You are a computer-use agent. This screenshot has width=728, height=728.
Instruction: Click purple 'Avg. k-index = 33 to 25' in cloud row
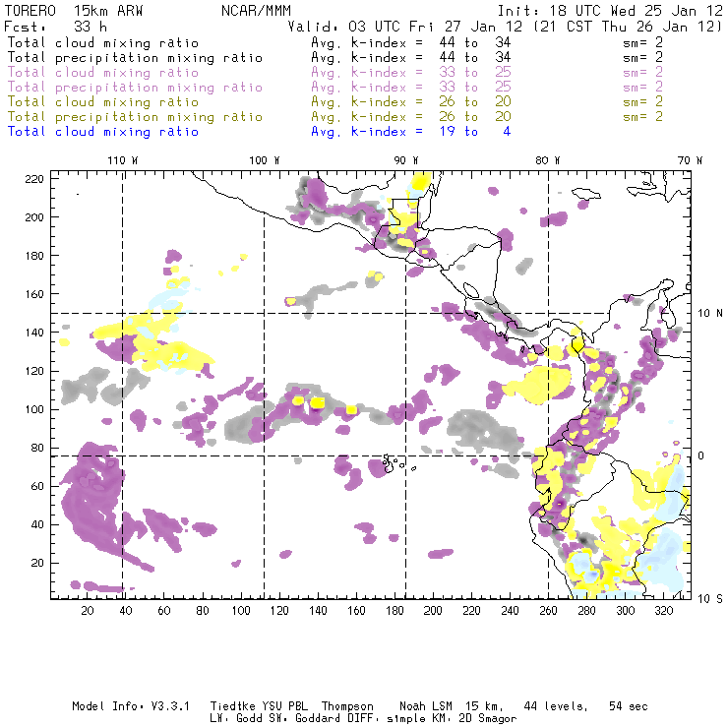tap(411, 73)
